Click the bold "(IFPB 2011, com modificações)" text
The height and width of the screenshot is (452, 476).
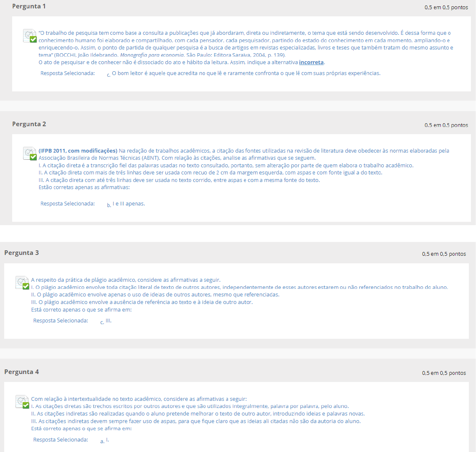click(x=78, y=151)
